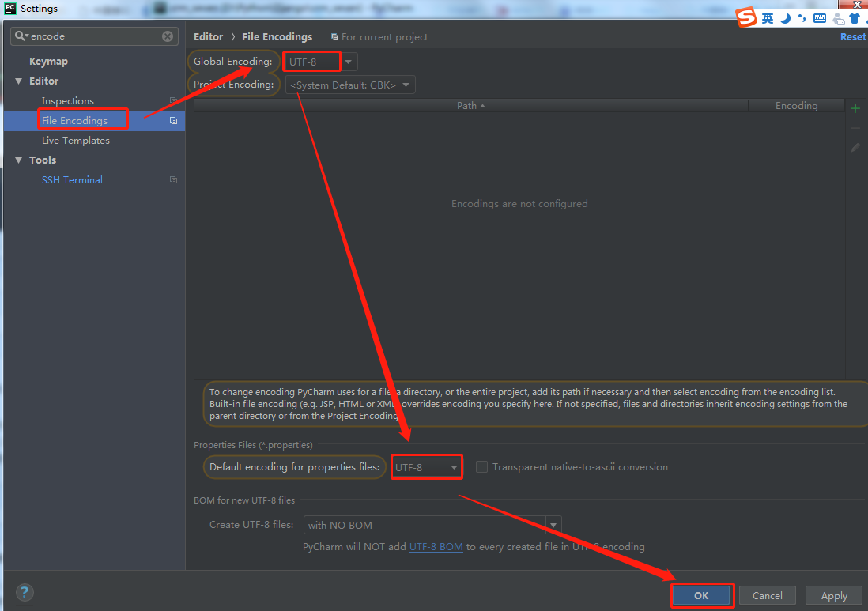868x611 pixels.
Task: Click Sogou skin shirt icon
Action: (x=855, y=18)
